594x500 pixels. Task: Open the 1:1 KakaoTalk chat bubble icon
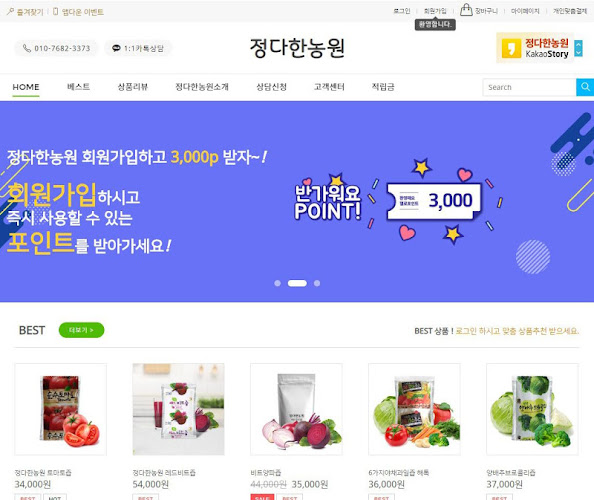pyautogui.click(x=116, y=48)
